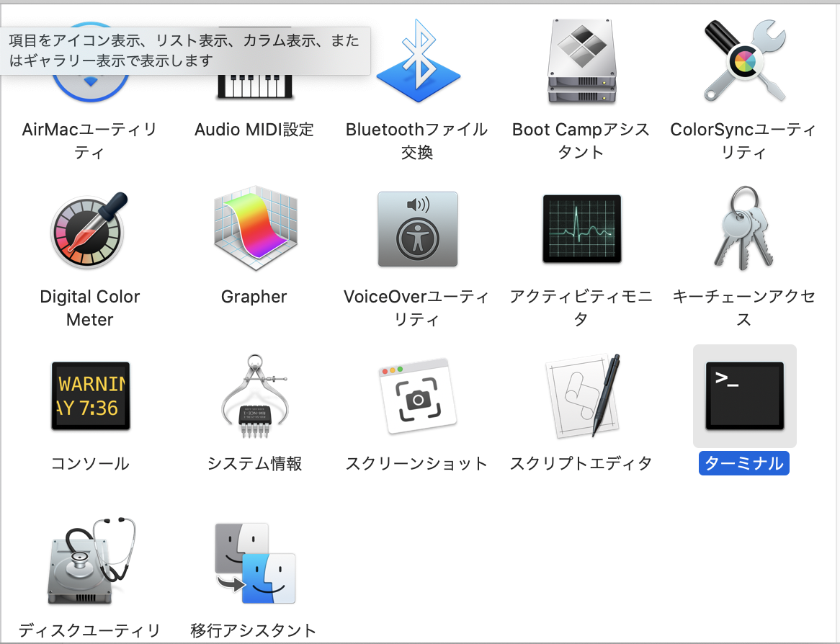The width and height of the screenshot is (840, 644).
Task: Select the ディスクユーティリティ icon
Action: (91, 561)
